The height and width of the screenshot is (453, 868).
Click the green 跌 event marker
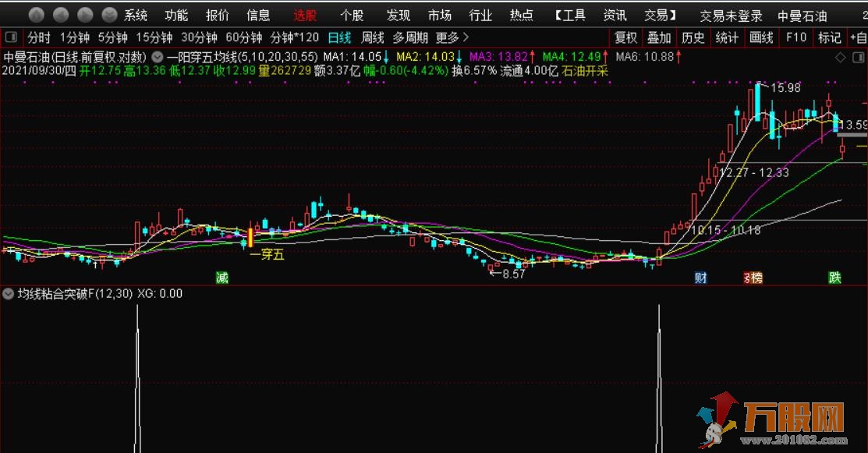point(834,278)
